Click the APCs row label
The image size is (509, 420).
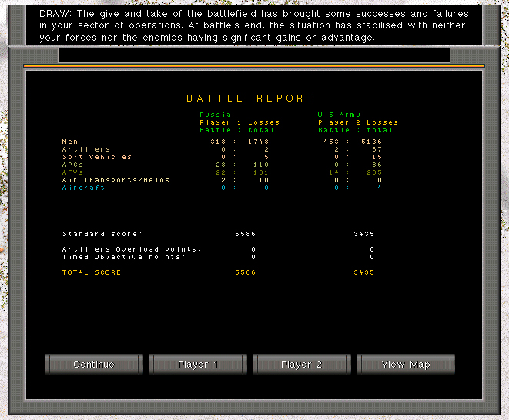click(72, 165)
